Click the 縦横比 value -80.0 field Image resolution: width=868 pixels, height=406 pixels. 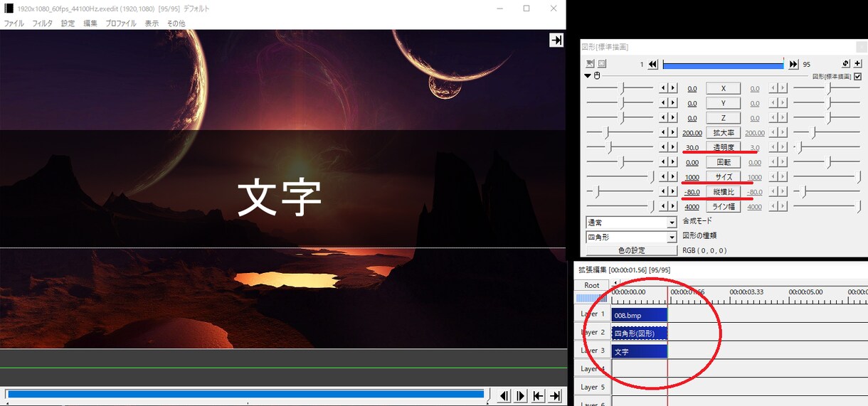click(x=692, y=193)
